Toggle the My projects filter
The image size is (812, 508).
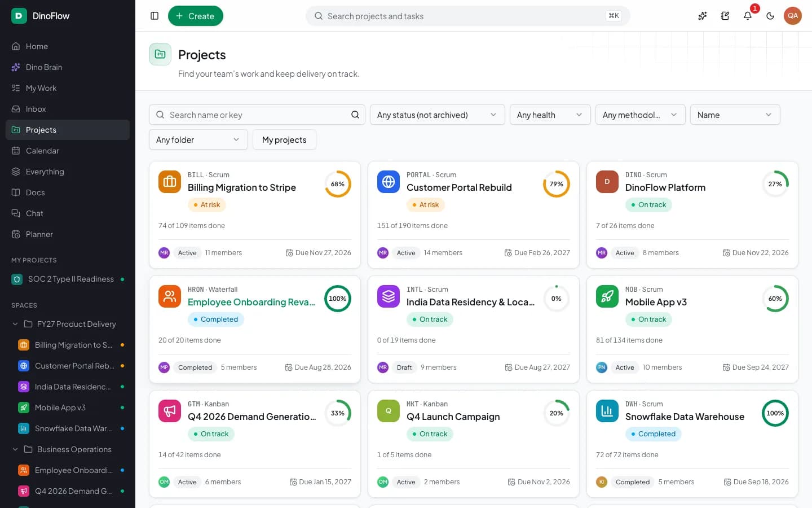pyautogui.click(x=284, y=139)
